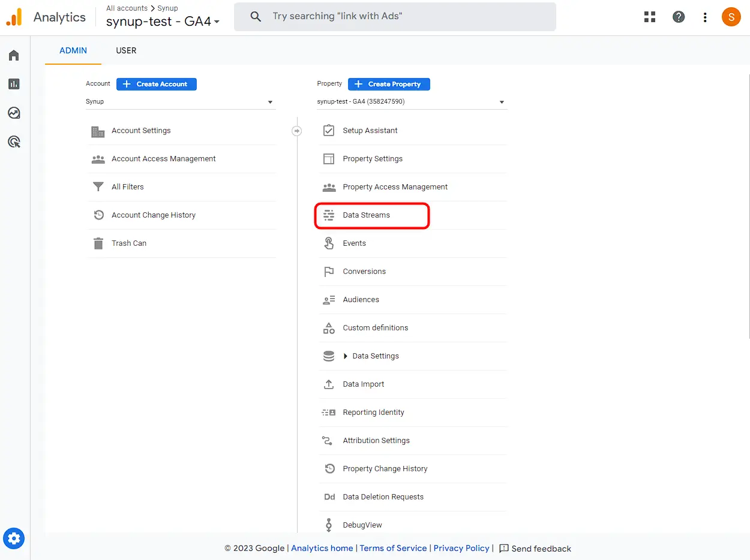Screen dimensions: 750x560
Task: Click the Attribution Settings path icon
Action: 327,441
